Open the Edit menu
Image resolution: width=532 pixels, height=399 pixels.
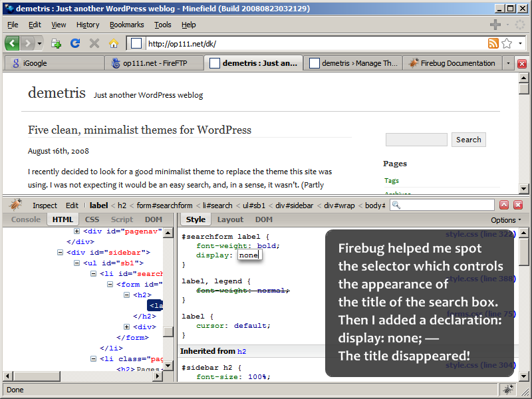tap(35, 25)
